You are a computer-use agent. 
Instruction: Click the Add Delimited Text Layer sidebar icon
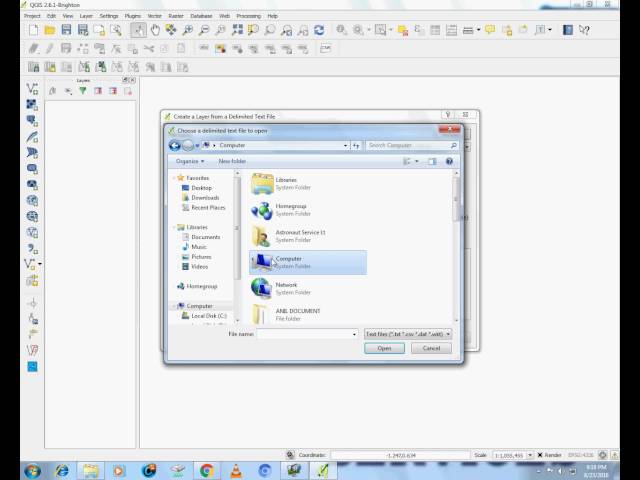[x=32, y=249]
